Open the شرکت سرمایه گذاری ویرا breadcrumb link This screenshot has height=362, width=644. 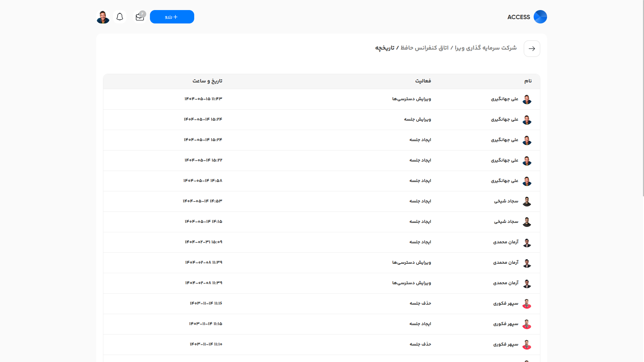click(487, 48)
